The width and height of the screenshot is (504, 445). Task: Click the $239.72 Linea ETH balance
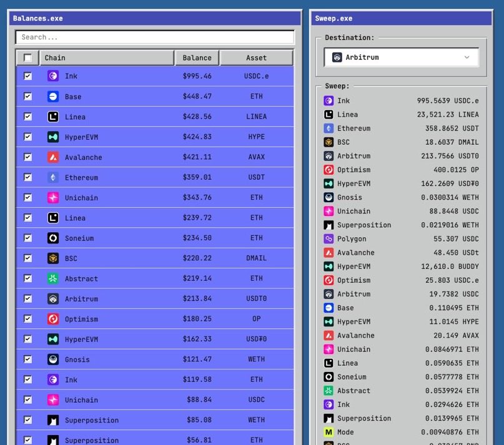[197, 218]
